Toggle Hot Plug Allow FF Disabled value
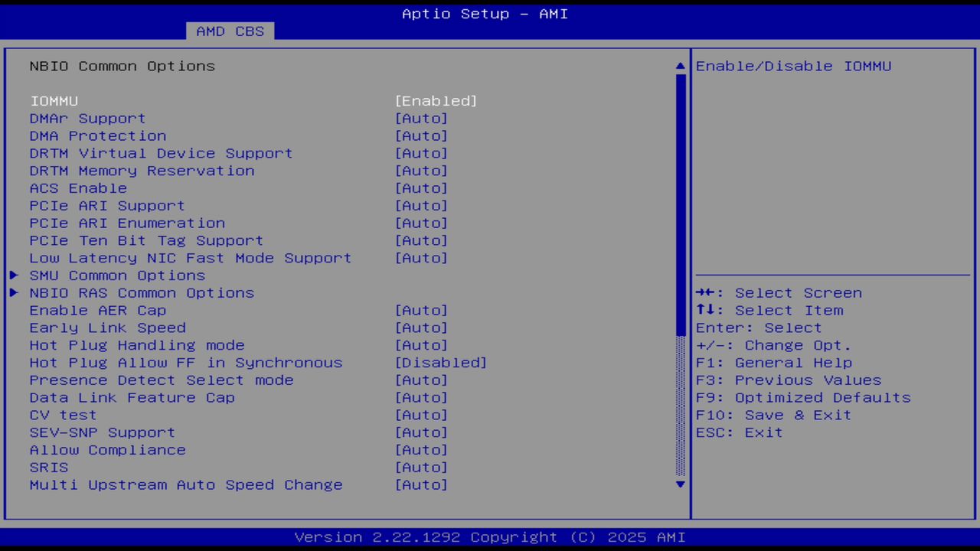This screenshot has height=551, width=980. (x=440, y=363)
